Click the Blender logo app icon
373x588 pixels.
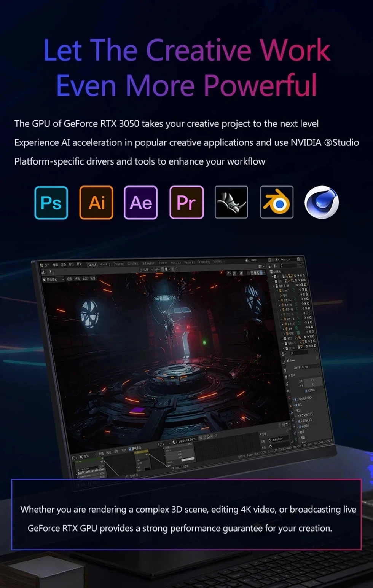click(277, 202)
